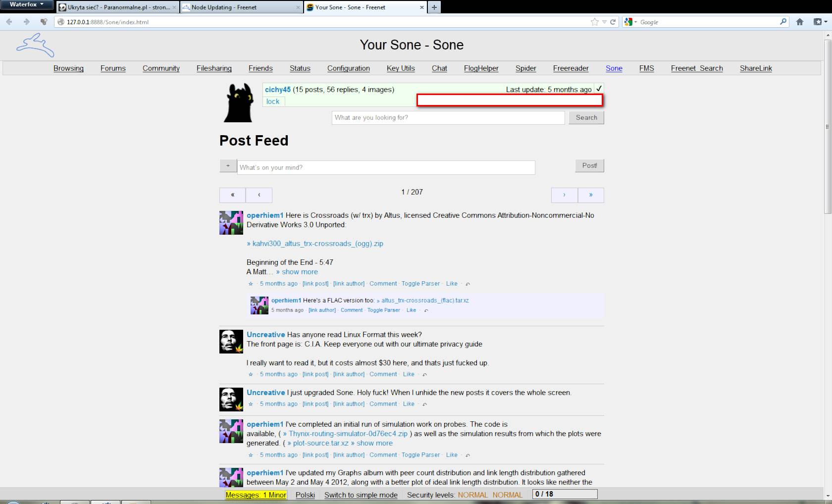Star the operhiem1 simulation work post

[251, 455]
